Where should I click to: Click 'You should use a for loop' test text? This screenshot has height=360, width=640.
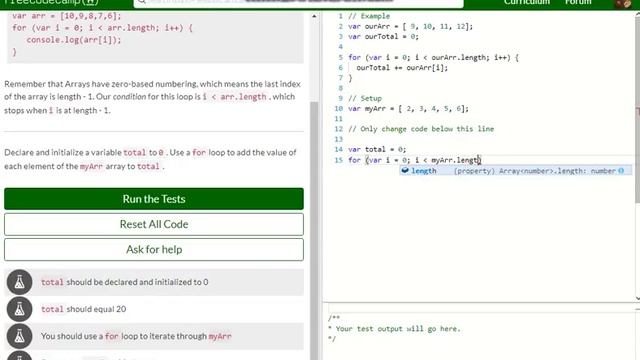[x=136, y=336]
